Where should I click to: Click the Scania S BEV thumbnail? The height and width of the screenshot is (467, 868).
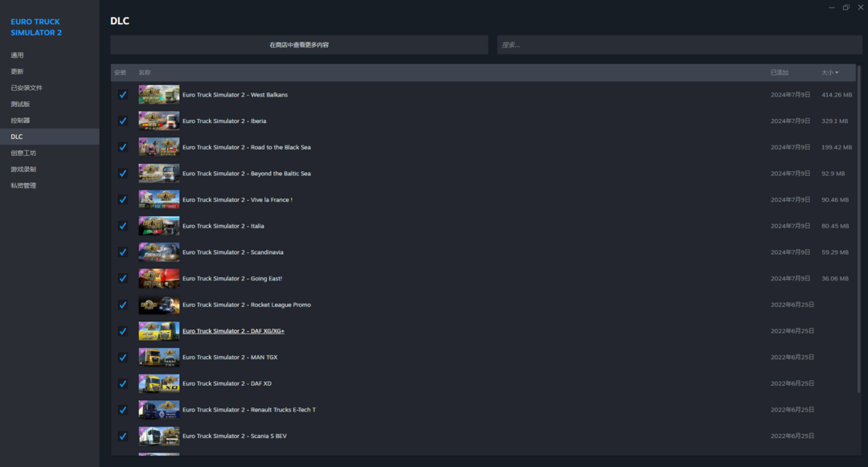tap(159, 436)
